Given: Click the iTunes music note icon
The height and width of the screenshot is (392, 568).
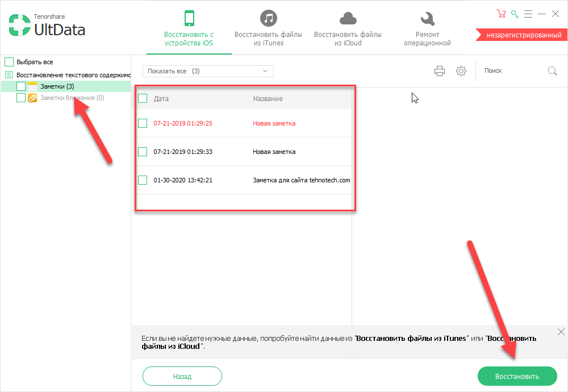Looking at the screenshot, I should [269, 18].
